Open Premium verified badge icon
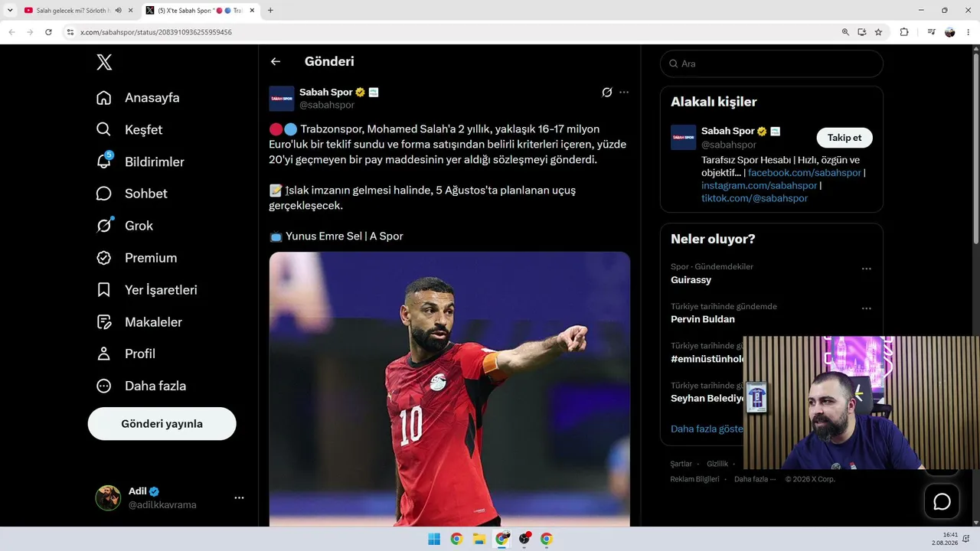Viewport: 980px width, 551px height. 104,258
